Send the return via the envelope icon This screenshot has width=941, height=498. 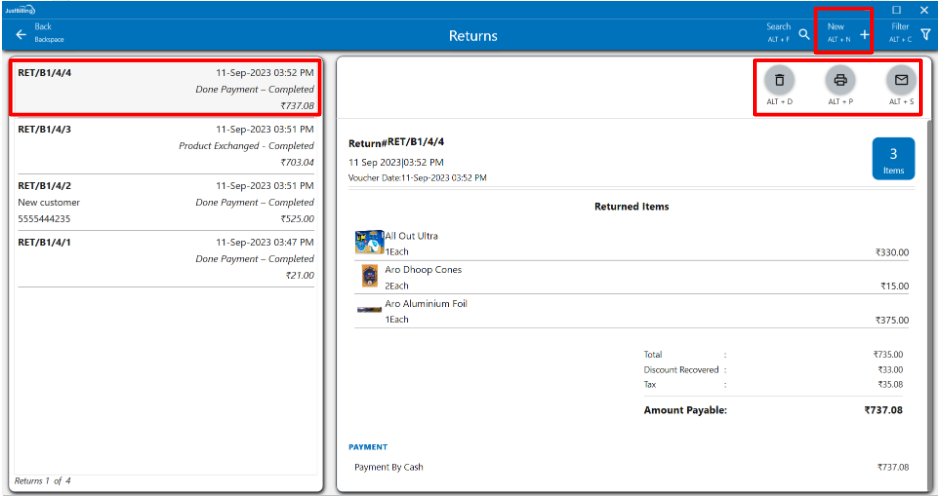click(x=901, y=79)
